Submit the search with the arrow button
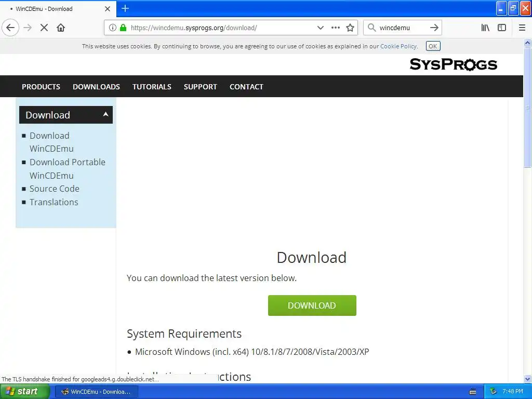 434,28
